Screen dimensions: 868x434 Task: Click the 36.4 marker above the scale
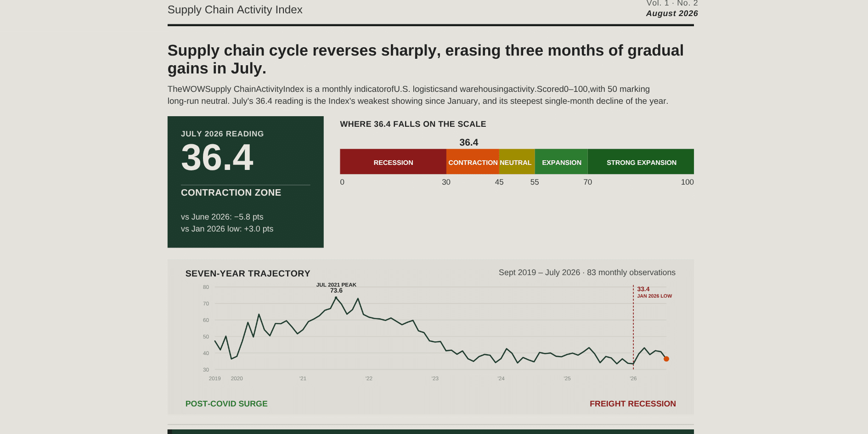(x=469, y=142)
